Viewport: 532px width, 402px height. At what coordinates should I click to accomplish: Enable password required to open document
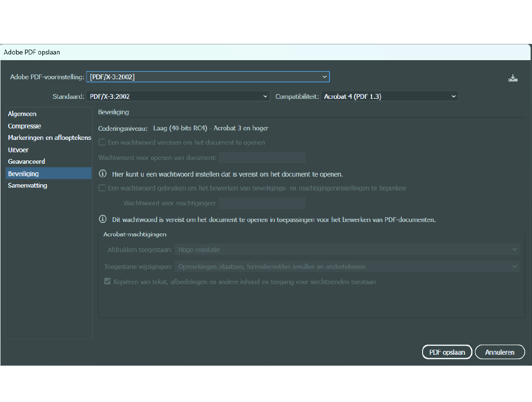102,142
